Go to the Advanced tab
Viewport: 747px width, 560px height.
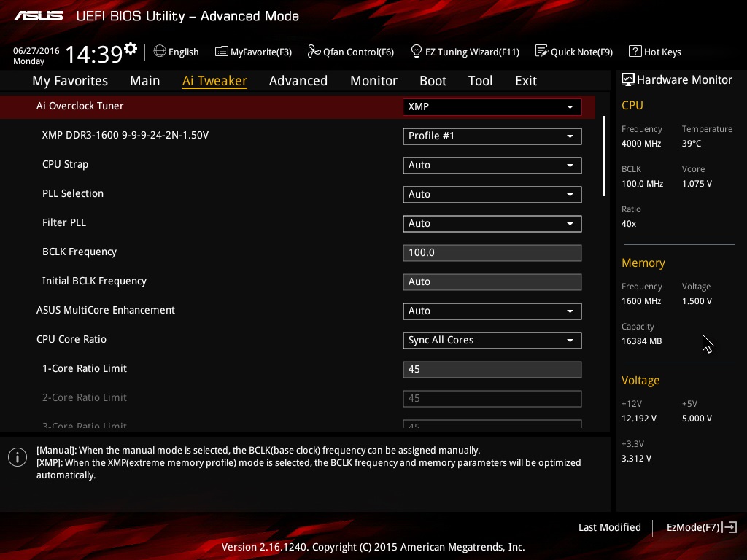(x=298, y=81)
